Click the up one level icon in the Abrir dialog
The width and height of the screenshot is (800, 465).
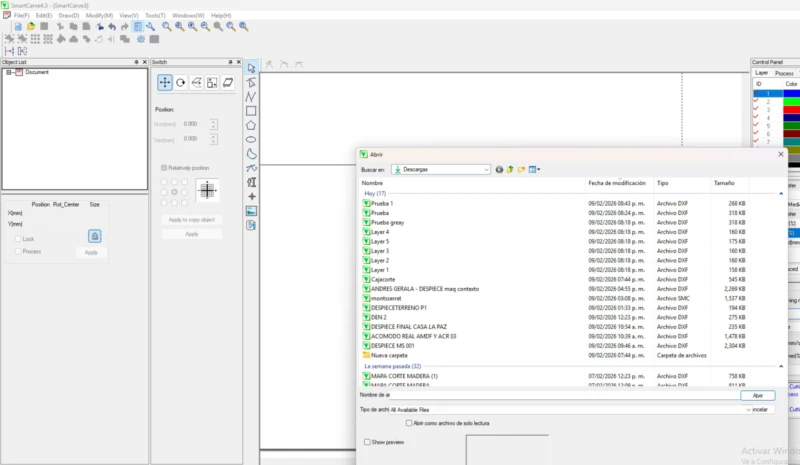tap(510, 169)
